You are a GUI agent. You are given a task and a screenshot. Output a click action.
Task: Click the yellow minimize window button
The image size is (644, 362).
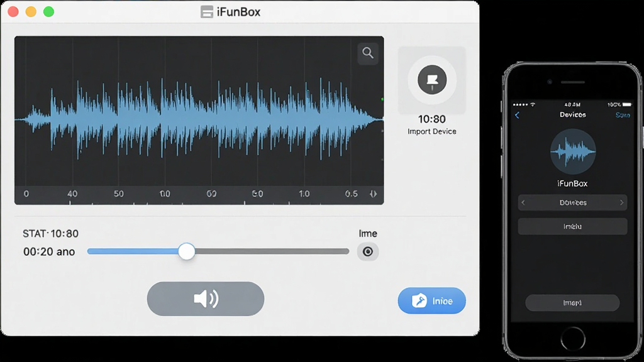click(x=31, y=12)
